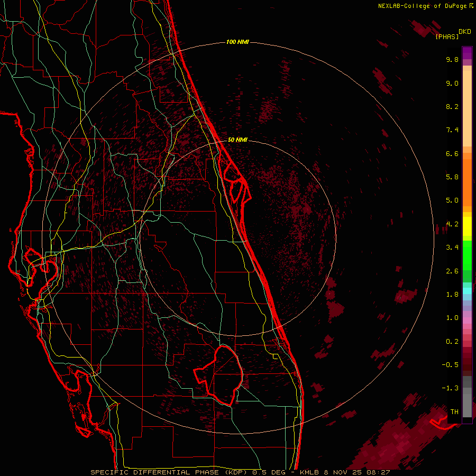Click the 1.8 scale value
The image size is (476, 476).
click(452, 295)
